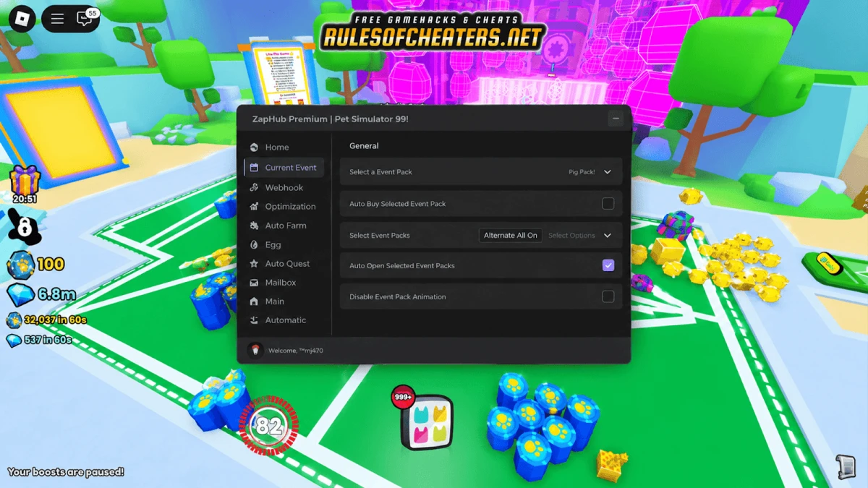Click the Current Event label
This screenshot has height=488, width=868.
coord(291,167)
